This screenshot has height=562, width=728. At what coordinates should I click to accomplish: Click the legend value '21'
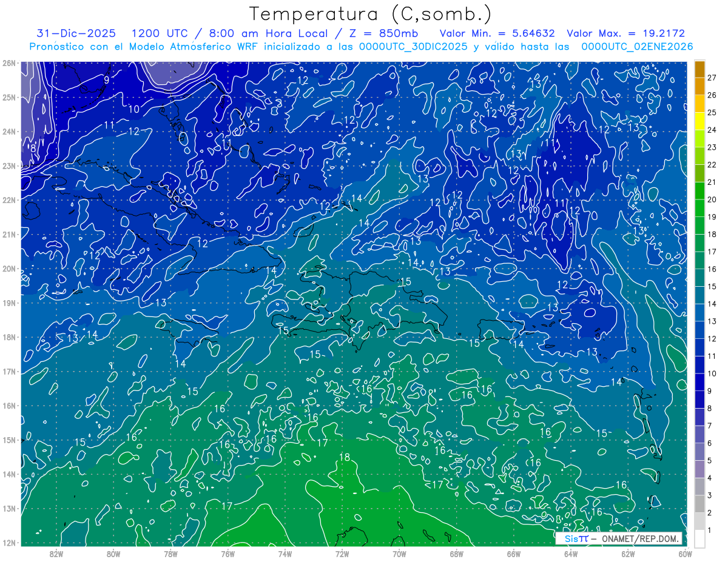[712, 182]
